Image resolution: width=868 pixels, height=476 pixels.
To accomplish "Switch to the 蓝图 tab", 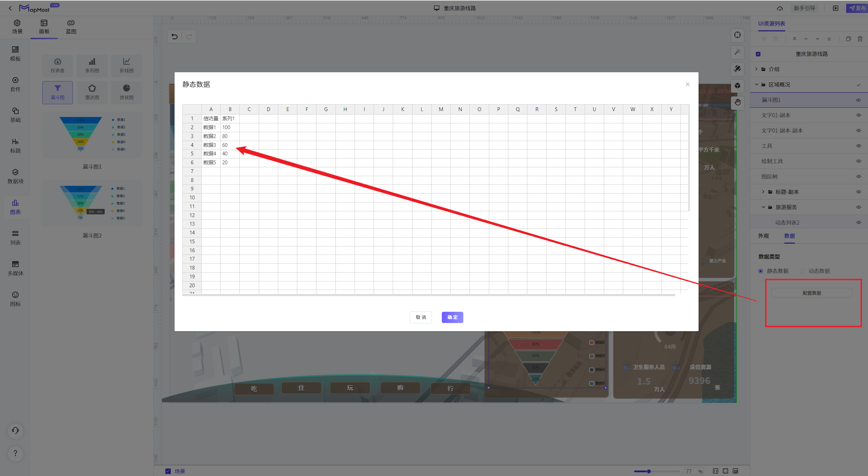I will coord(71,27).
